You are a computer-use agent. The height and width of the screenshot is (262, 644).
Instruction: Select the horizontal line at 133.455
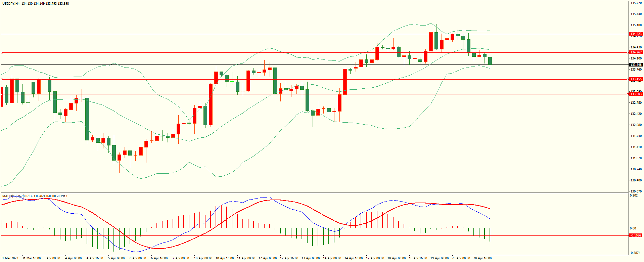point(314,80)
